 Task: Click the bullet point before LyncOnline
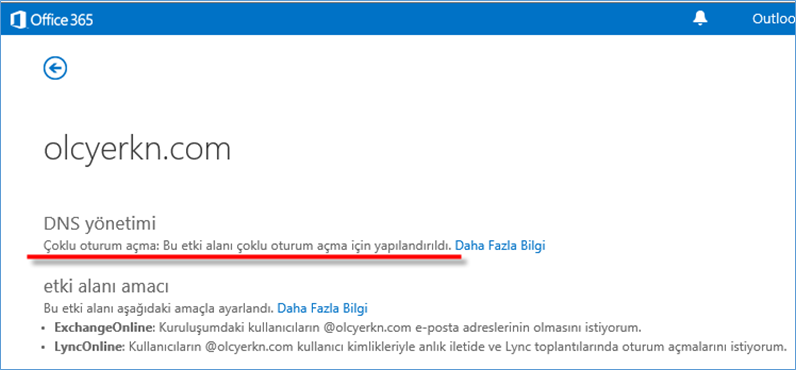click(47, 348)
